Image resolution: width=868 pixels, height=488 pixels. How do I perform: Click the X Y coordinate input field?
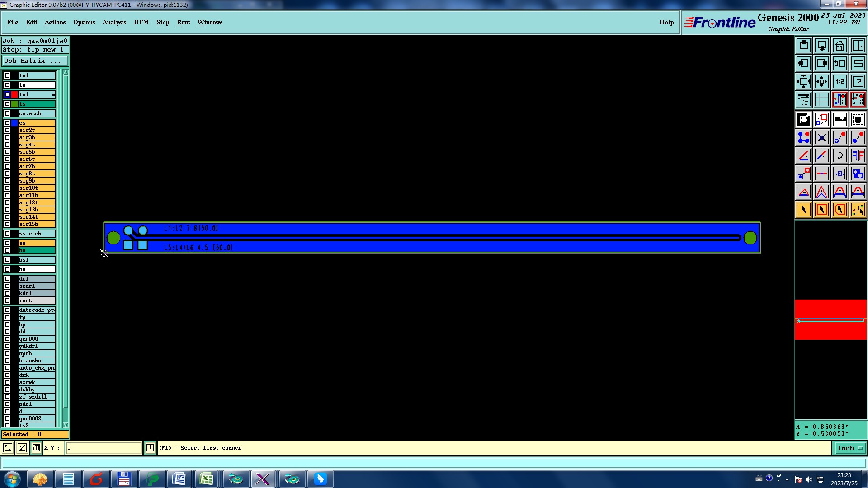[x=104, y=448]
